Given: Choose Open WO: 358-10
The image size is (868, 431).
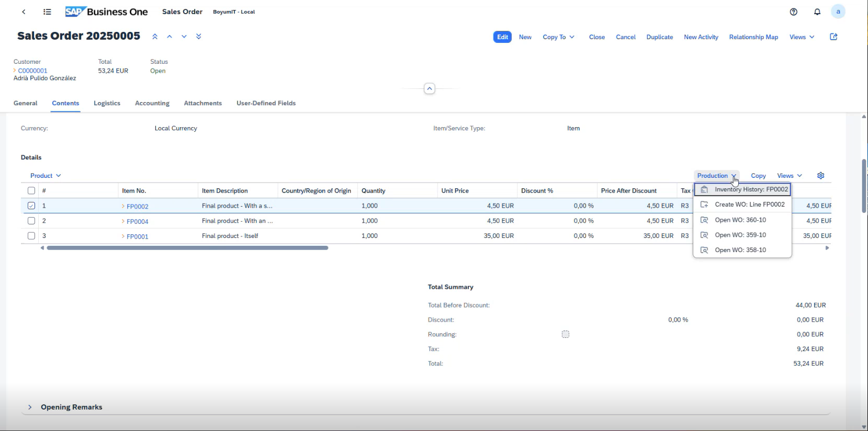Looking at the screenshot, I should [x=742, y=250].
